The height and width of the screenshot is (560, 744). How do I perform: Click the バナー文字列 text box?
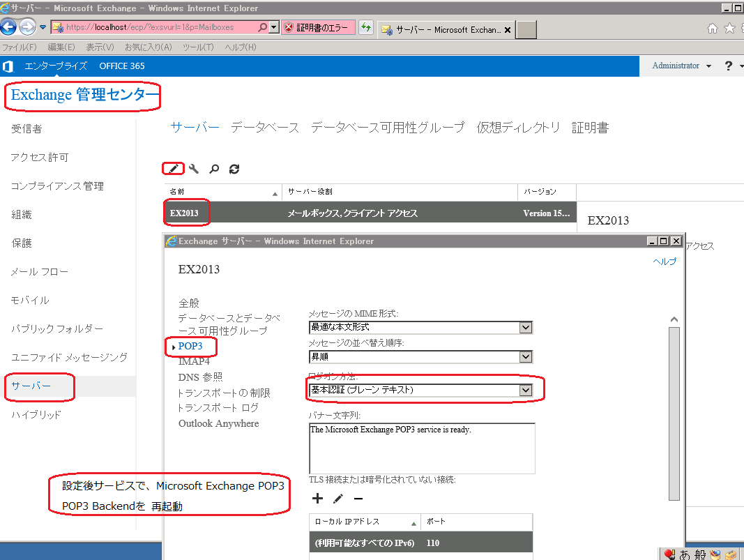click(422, 448)
